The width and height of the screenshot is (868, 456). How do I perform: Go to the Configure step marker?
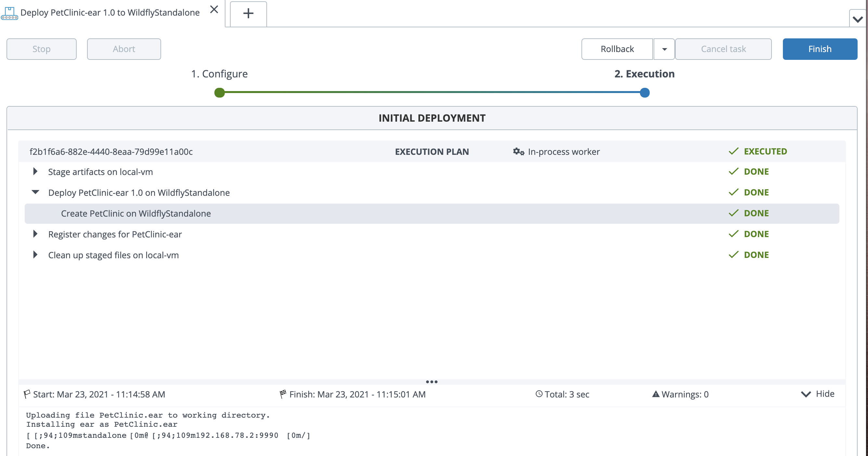(x=219, y=92)
